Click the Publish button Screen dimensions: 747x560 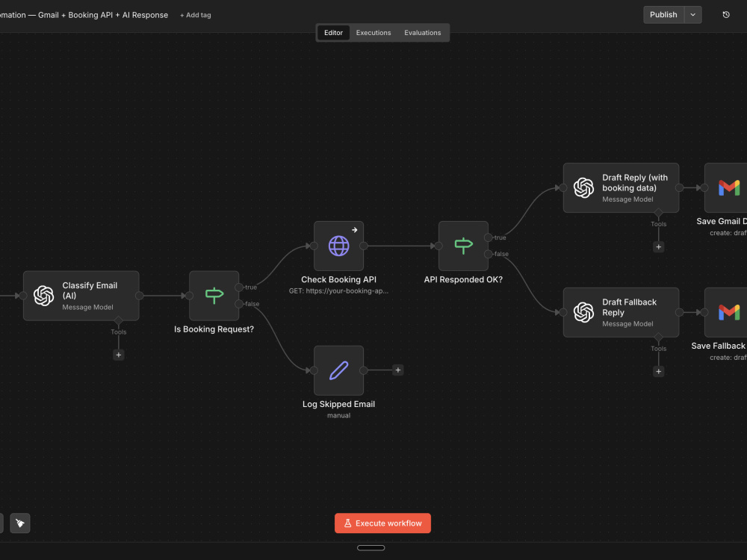[x=663, y=15]
